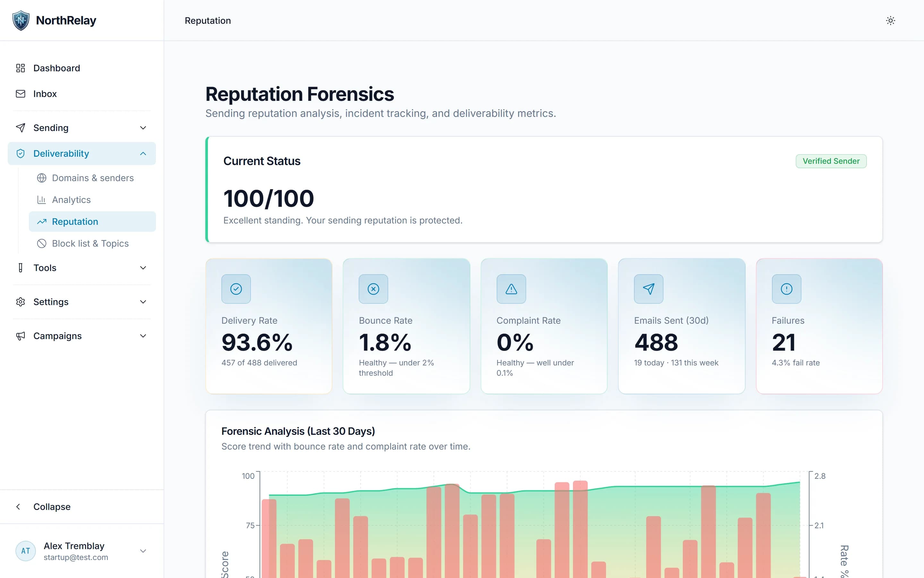Click the block circle icon beside Block list
The width and height of the screenshot is (924, 578).
42,243
